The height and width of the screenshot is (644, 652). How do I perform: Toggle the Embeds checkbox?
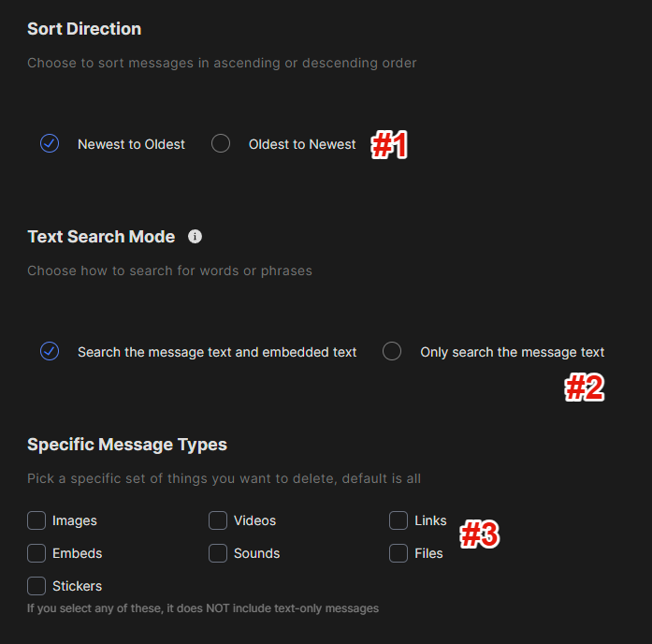[36, 553]
